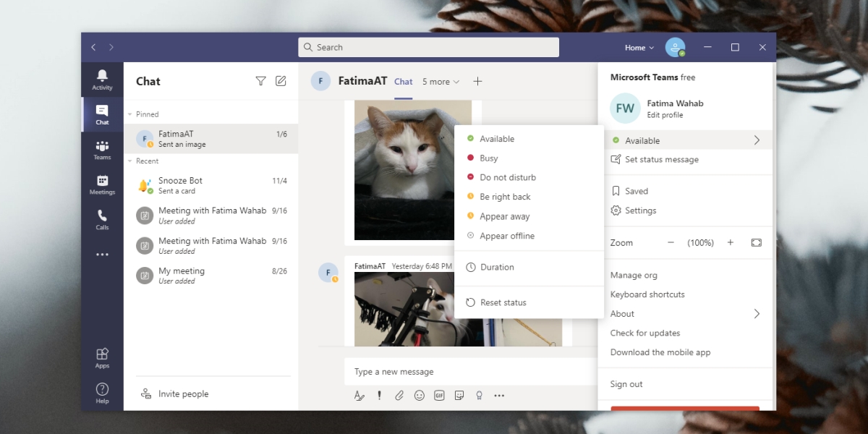Switch to the Chat tab for FatimaAT
The width and height of the screenshot is (868, 434).
click(x=403, y=81)
